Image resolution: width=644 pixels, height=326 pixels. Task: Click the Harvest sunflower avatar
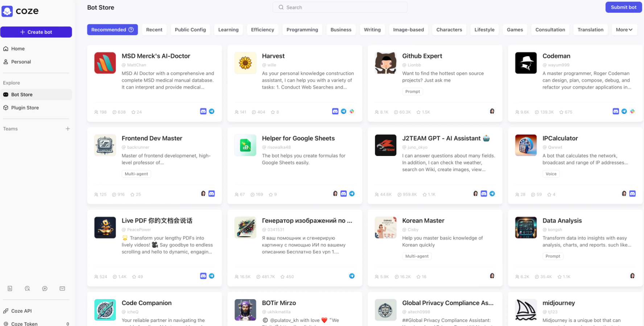[245, 63]
